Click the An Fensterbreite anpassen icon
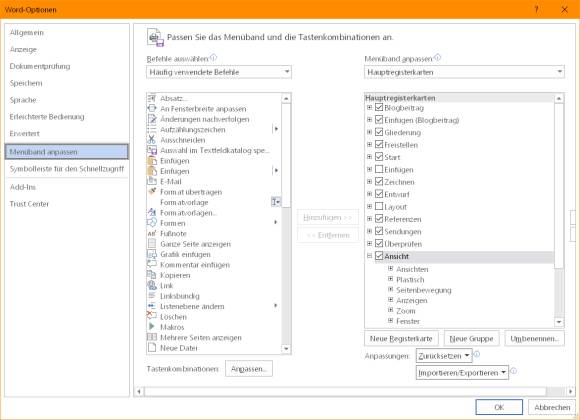The height and width of the screenshot is (420, 580). point(152,109)
